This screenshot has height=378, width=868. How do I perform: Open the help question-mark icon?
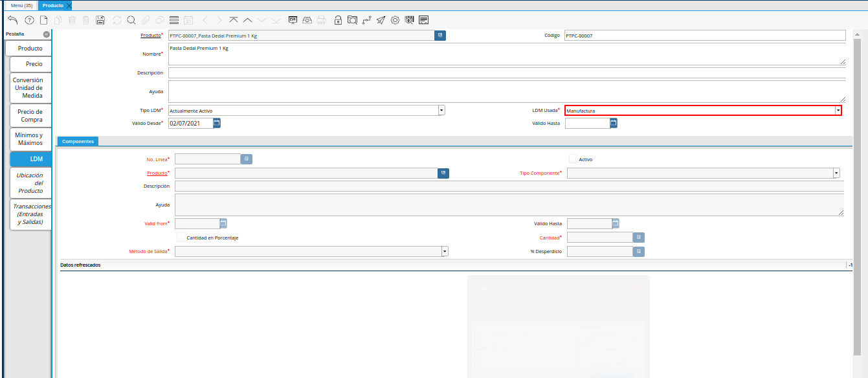[x=29, y=20]
